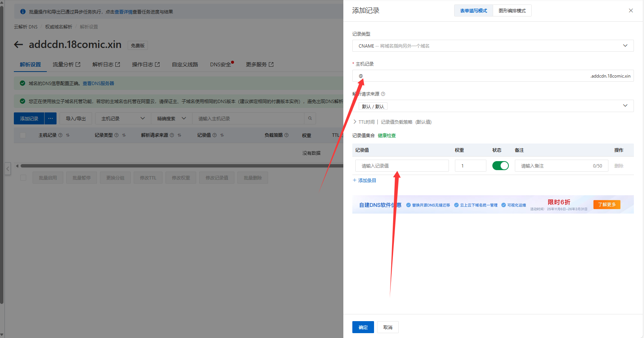The width and height of the screenshot is (644, 338).
Task: Open the 记录类型 CNAME dropdown
Action: coord(493,46)
